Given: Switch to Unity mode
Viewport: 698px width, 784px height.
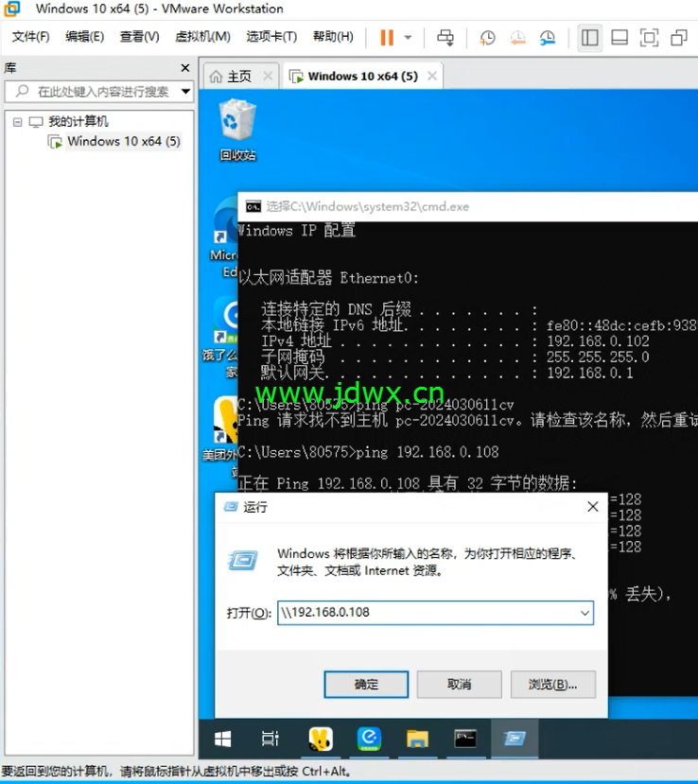Looking at the screenshot, I should tap(678, 38).
